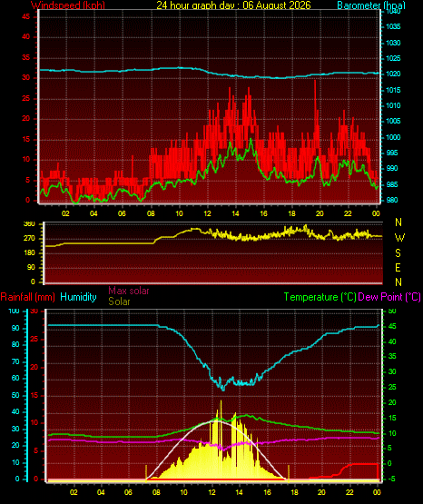Screen dimensions: 423x504
Task: Click the 985 barometer axis value
Action: pyautogui.click(x=391, y=184)
